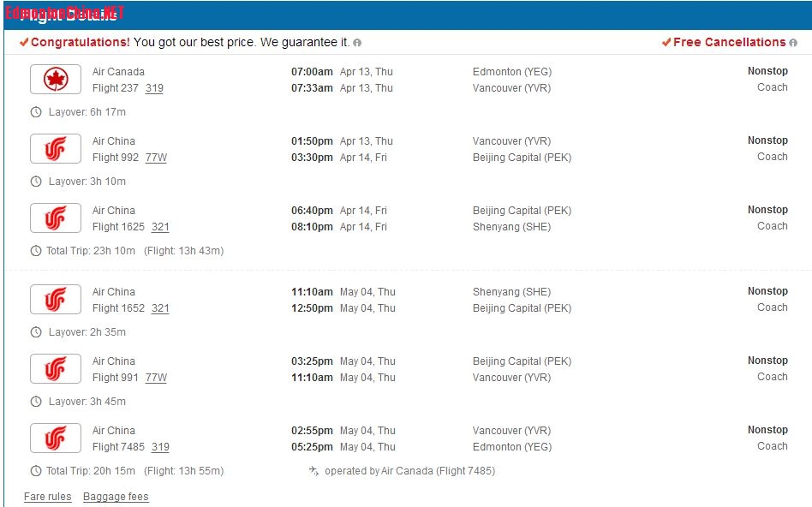
Task: Click Air China logo beside Flight 7485
Action: 56,438
